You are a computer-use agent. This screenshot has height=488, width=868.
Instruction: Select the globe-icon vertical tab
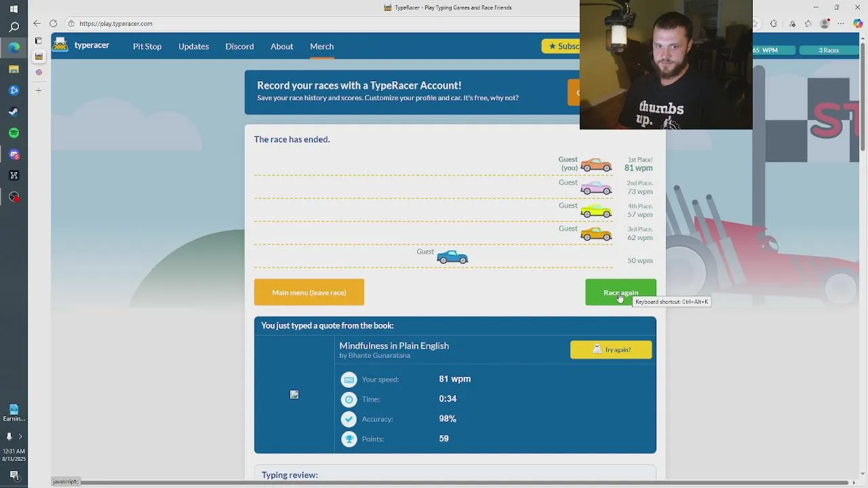(39, 73)
